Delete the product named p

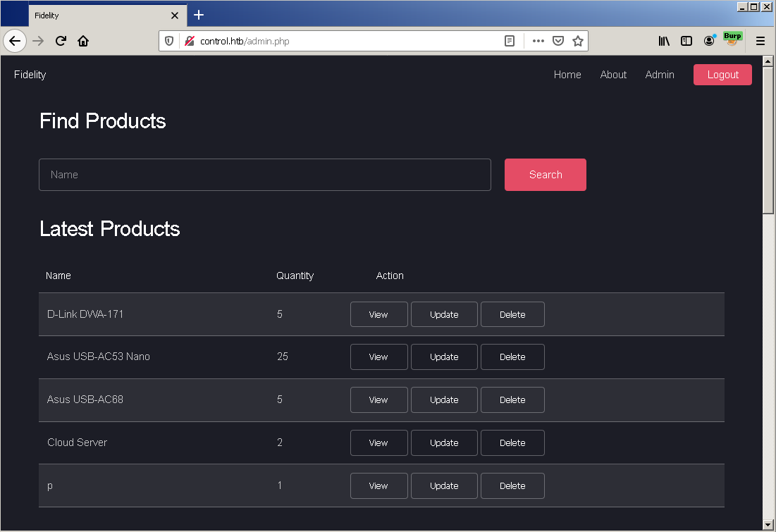pos(512,486)
